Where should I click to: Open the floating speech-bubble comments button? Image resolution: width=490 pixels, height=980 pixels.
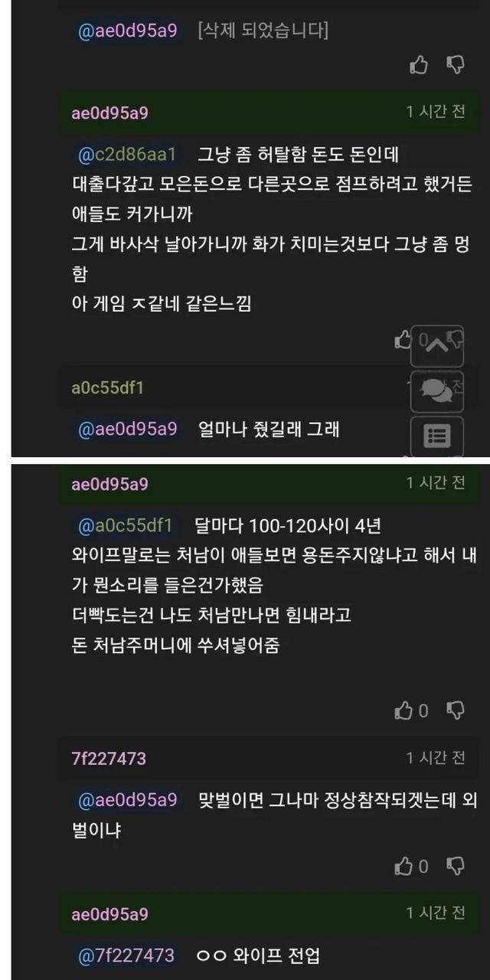click(x=437, y=392)
